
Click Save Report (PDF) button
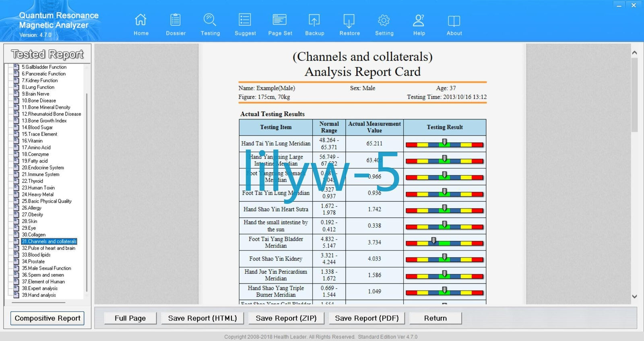[x=367, y=318]
